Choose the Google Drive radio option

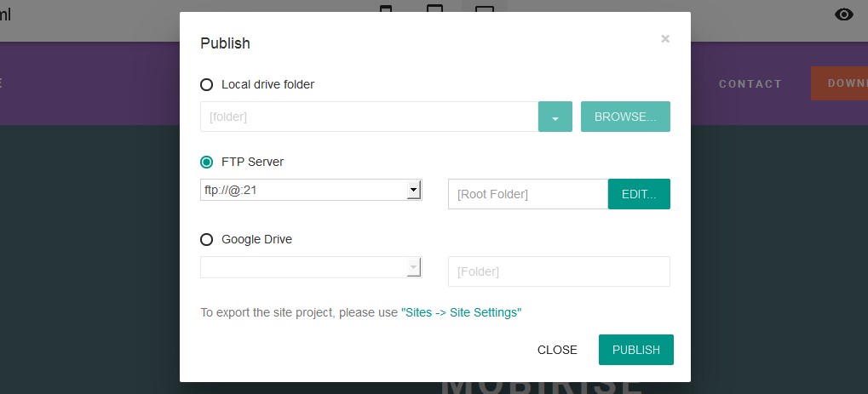[206, 240]
